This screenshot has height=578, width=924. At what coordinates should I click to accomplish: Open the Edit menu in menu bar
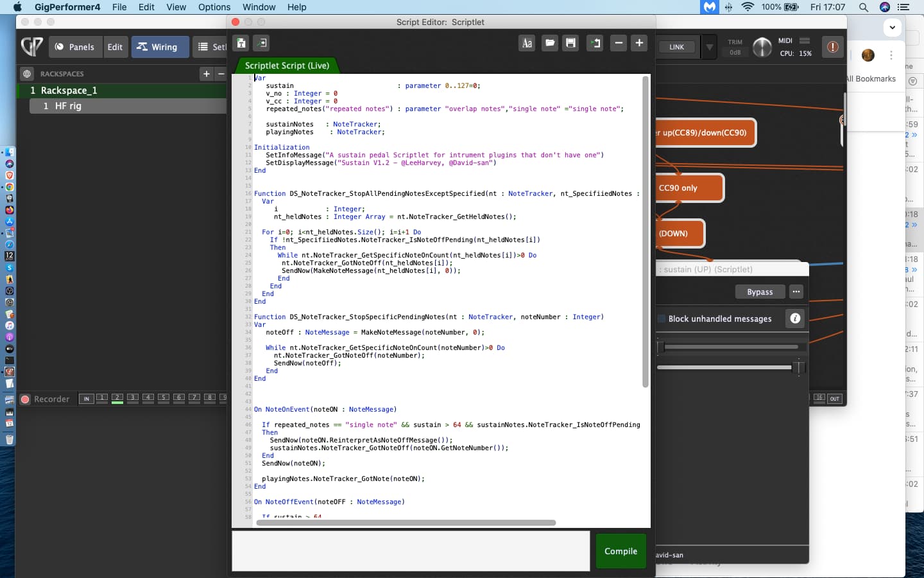(146, 7)
